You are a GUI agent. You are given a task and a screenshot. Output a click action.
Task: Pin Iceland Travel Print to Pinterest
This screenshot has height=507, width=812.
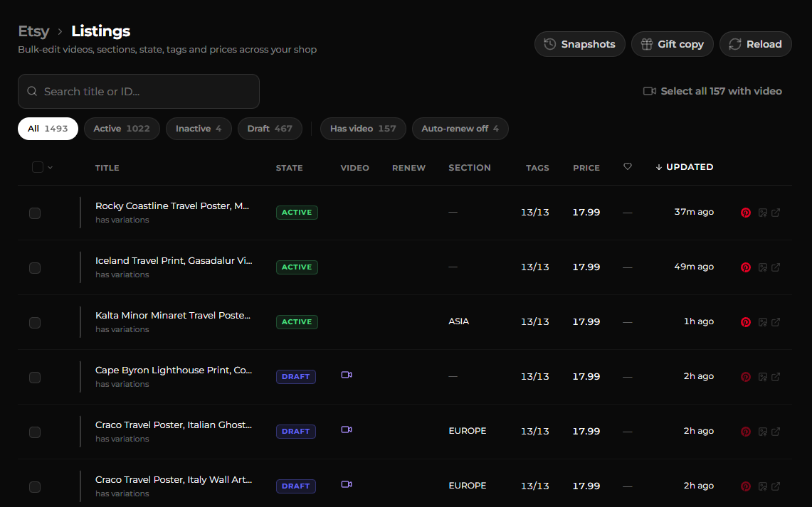(x=746, y=267)
